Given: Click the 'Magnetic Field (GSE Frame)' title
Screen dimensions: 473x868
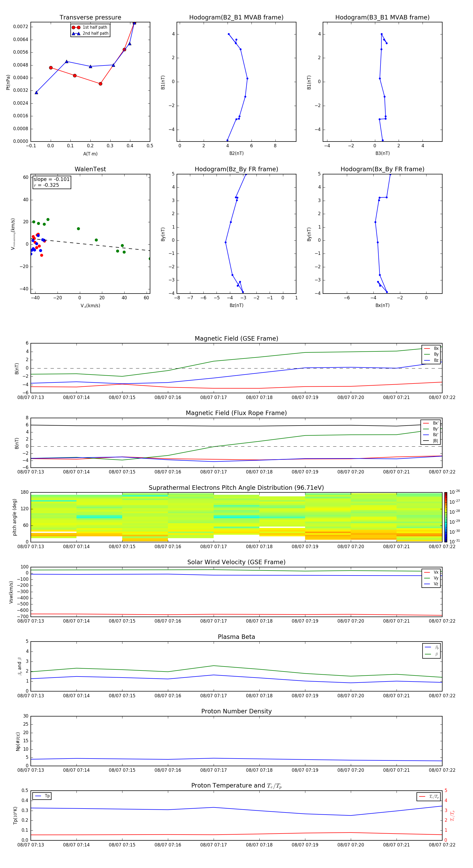Looking at the screenshot, I should tap(236, 339).
